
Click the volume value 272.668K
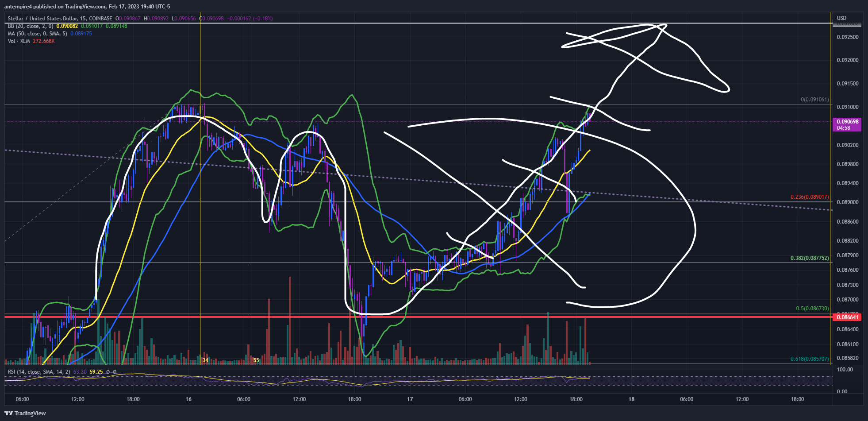[x=43, y=41]
